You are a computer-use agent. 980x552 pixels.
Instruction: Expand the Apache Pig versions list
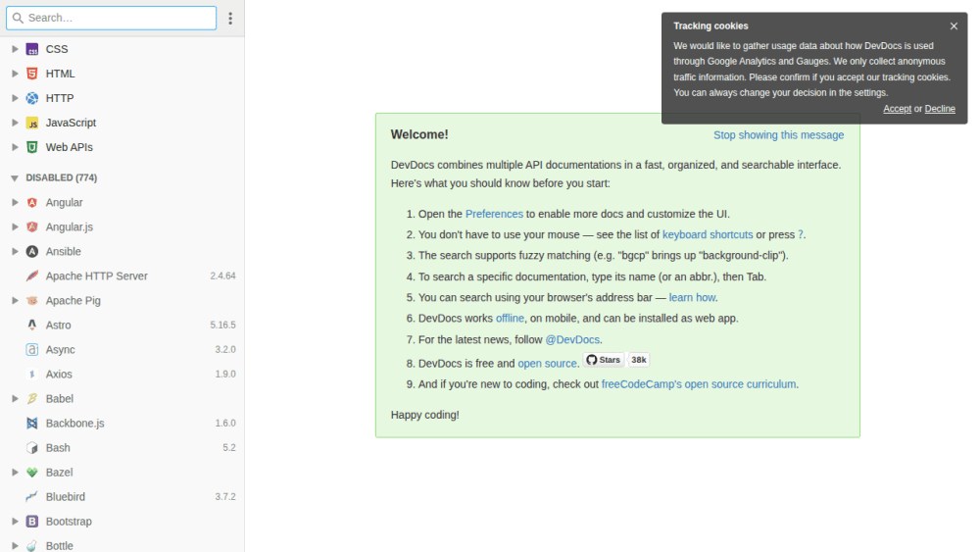[x=15, y=301]
